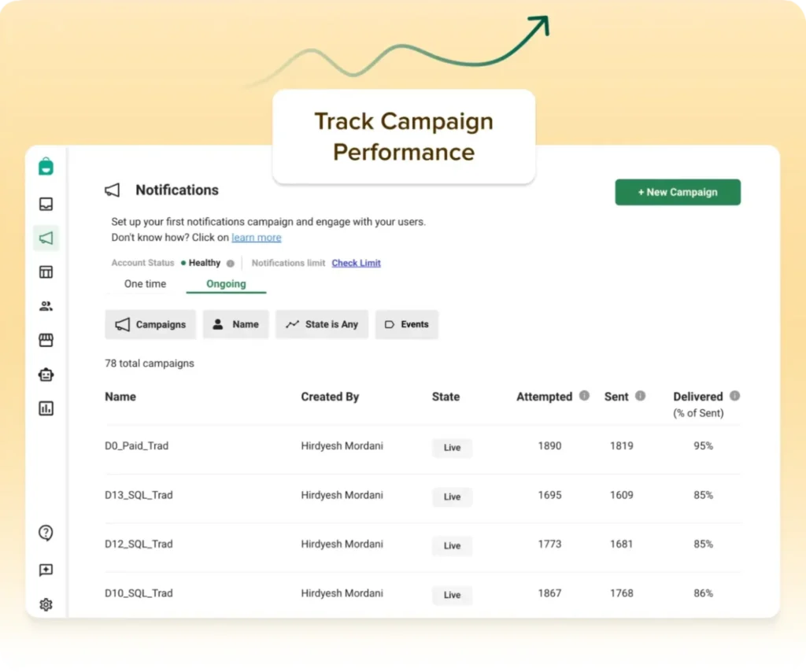Viewport: 806px width, 672px height.
Task: Open the help question mark icon
Action: click(46, 533)
